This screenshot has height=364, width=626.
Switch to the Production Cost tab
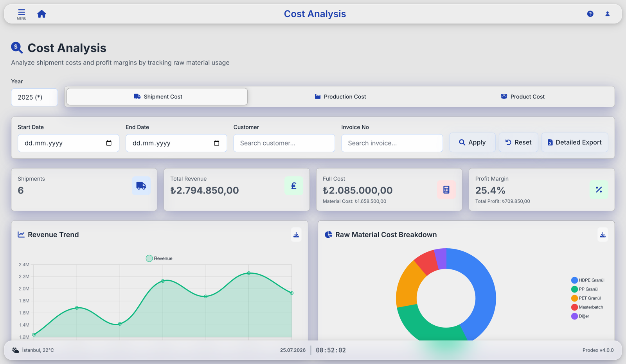tap(340, 97)
